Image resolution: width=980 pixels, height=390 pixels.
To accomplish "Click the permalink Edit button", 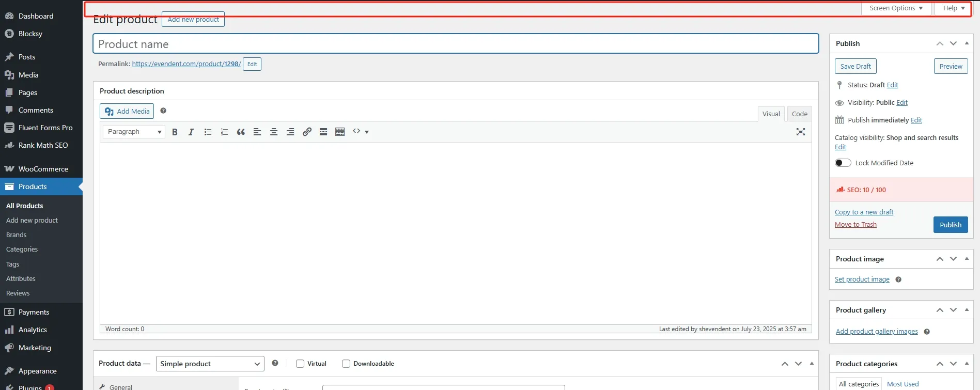I will click(252, 64).
